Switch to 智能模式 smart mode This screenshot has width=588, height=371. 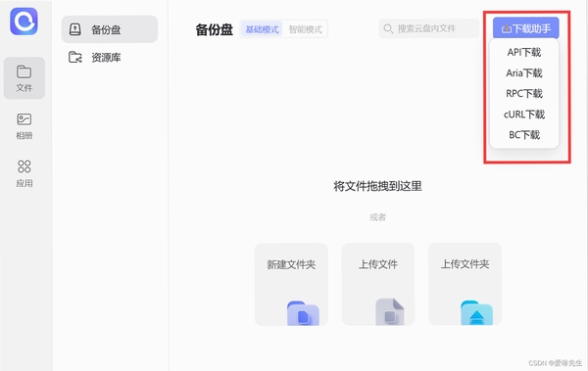pyautogui.click(x=305, y=29)
